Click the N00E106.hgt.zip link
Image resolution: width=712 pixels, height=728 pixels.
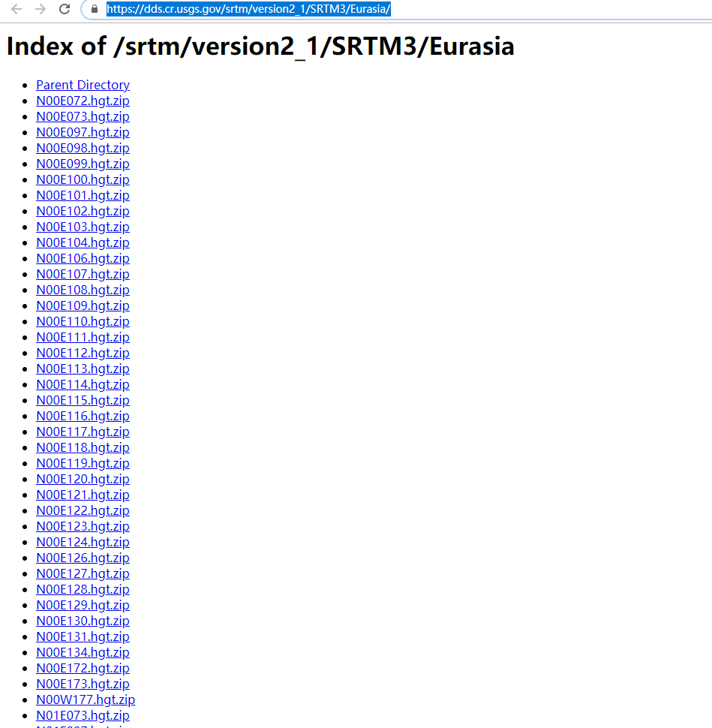tap(83, 258)
